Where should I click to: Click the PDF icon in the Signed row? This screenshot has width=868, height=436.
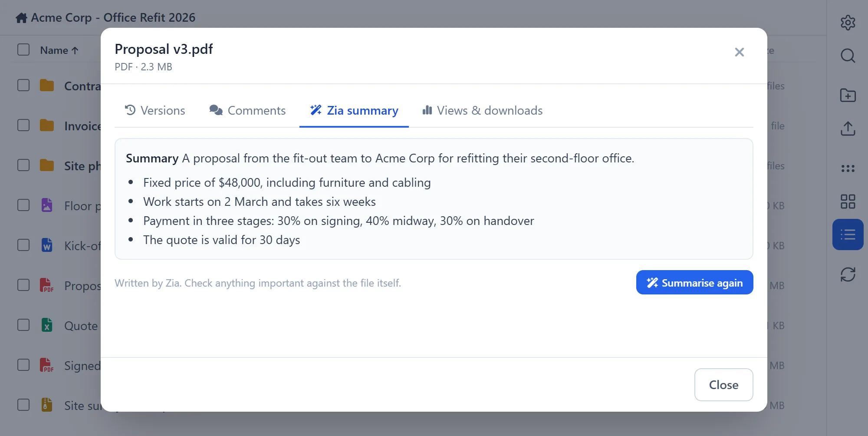(x=47, y=365)
